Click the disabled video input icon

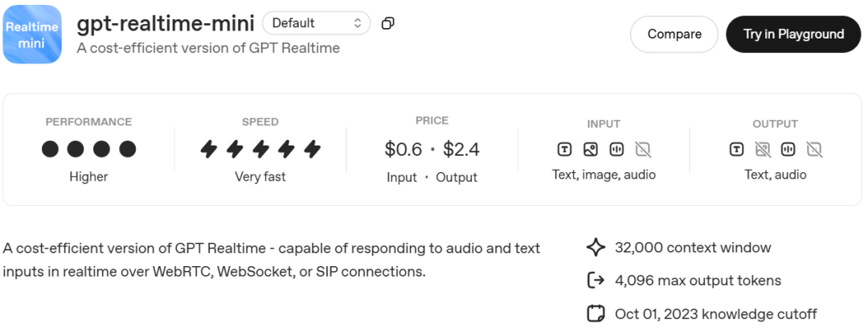point(642,149)
